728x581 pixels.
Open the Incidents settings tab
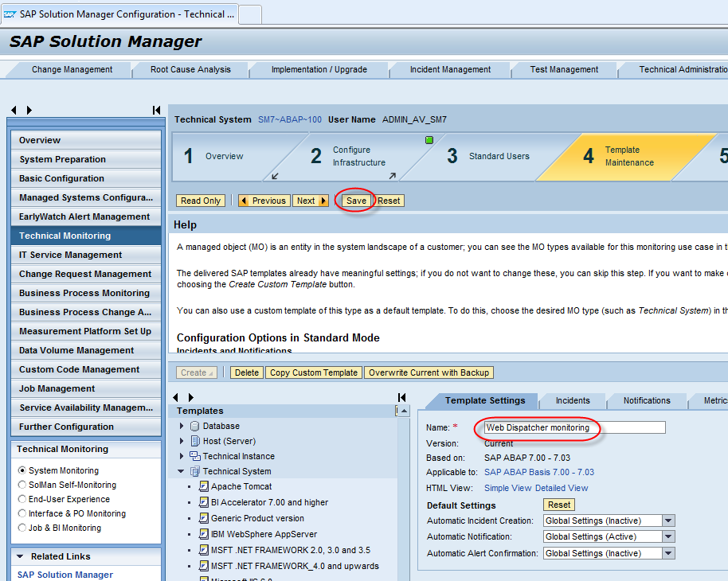pos(573,400)
